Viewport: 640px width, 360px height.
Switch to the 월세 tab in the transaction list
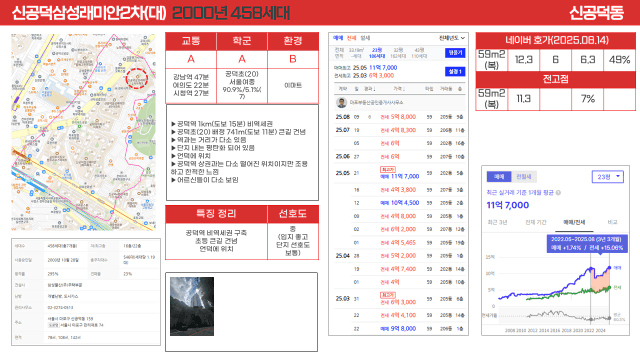coord(365,38)
